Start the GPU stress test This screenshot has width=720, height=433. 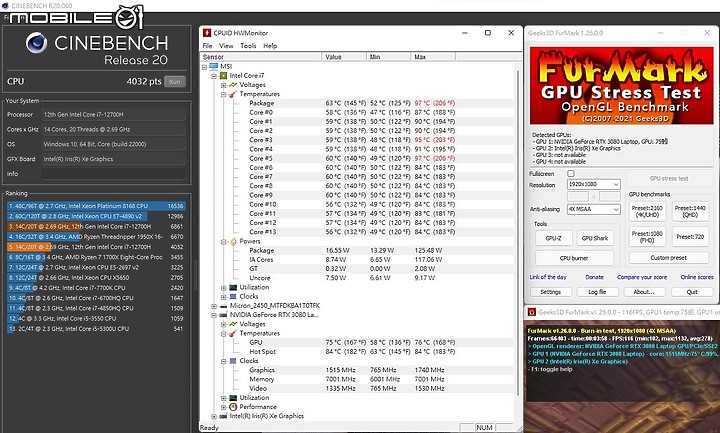click(x=669, y=179)
